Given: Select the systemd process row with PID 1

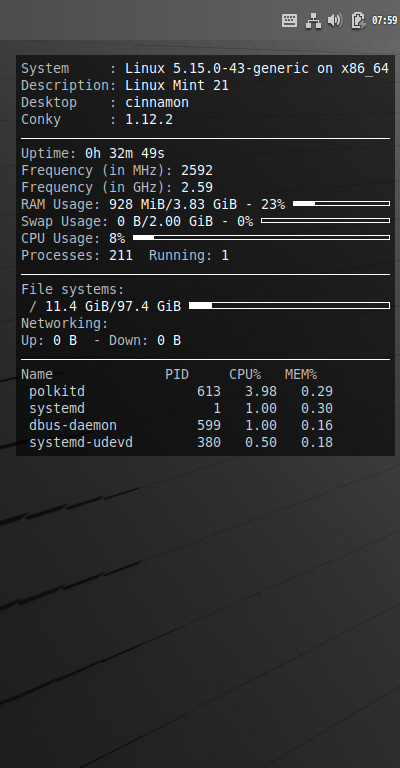Looking at the screenshot, I should coord(181,408).
